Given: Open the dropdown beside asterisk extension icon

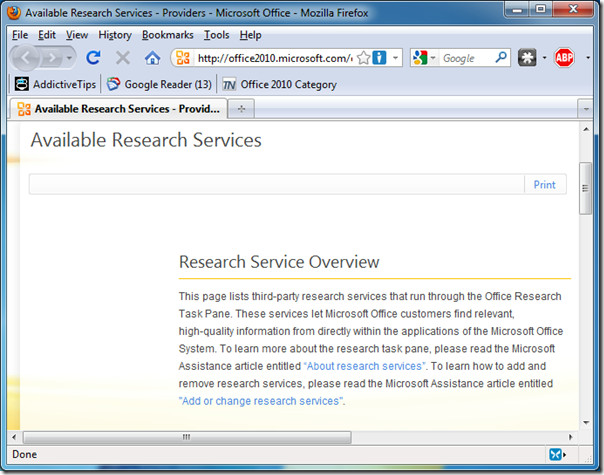Looking at the screenshot, I should (x=544, y=58).
